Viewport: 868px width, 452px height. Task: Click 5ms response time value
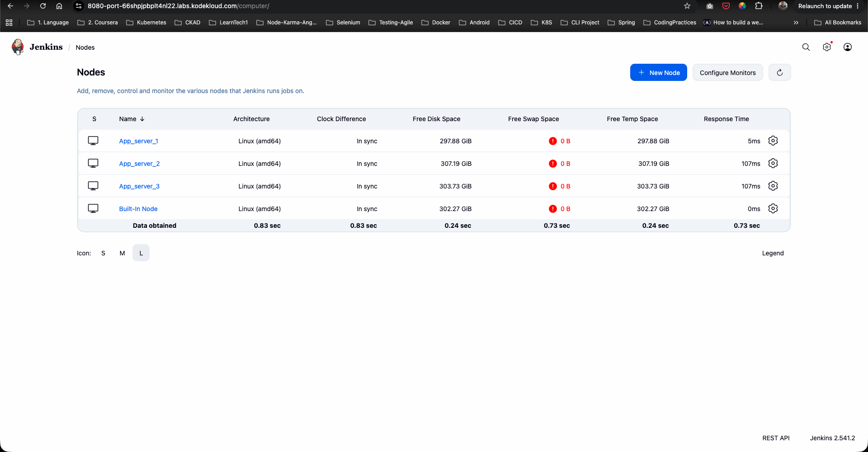click(x=754, y=141)
